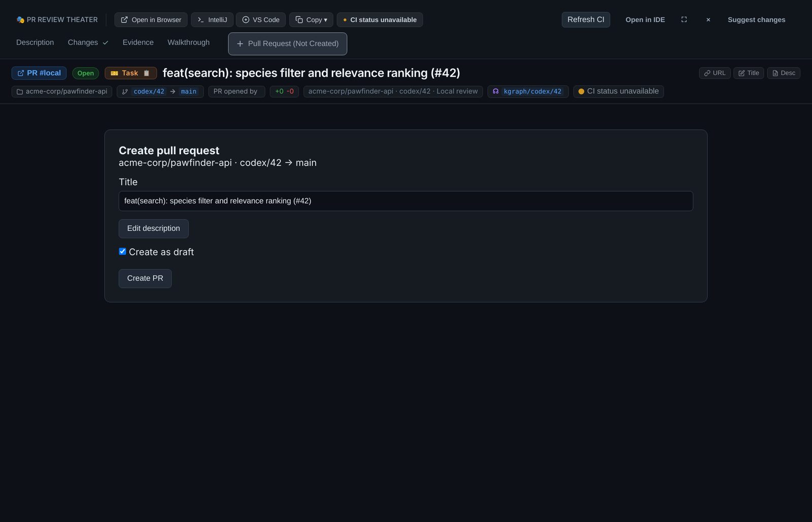Click the Open in Browser button
Viewport: 812px width, 522px height.
point(151,20)
